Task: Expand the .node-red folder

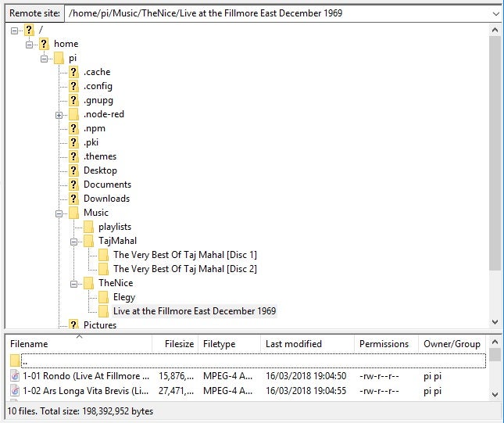Action: click(x=59, y=115)
